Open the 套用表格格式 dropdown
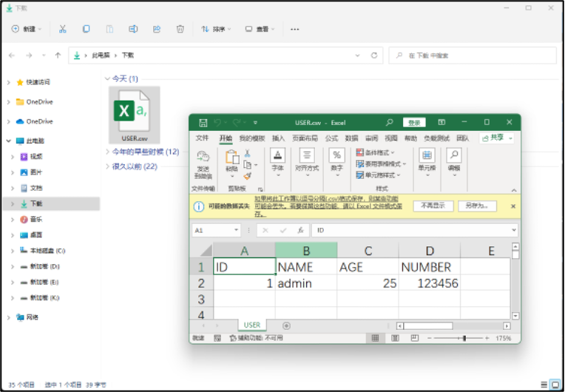Image resolution: width=565 pixels, height=392 pixels. tap(381, 164)
